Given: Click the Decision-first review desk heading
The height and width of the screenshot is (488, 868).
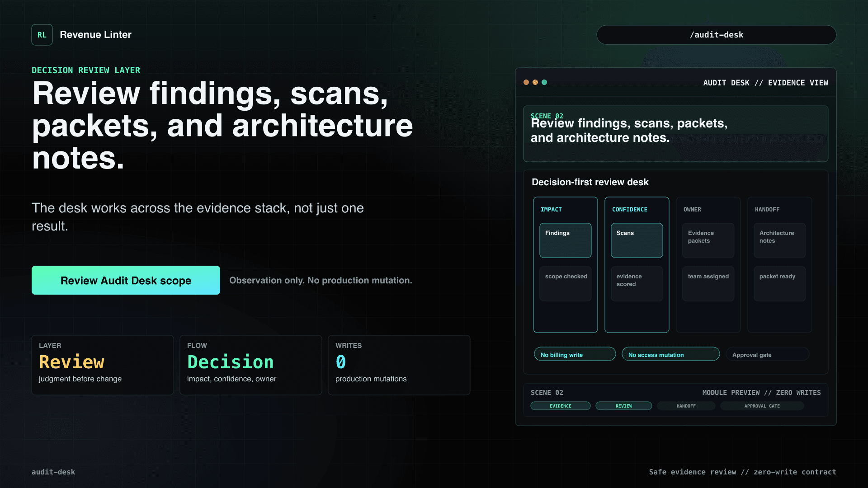Looking at the screenshot, I should 590,182.
